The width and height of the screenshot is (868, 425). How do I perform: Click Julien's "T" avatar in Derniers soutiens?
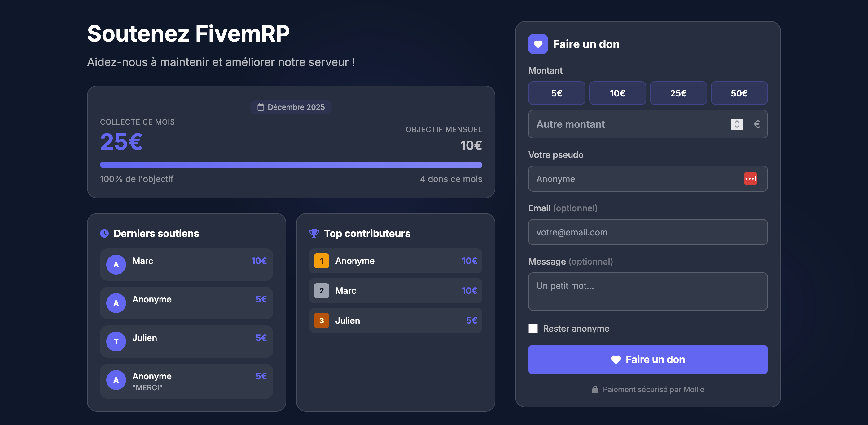(116, 341)
